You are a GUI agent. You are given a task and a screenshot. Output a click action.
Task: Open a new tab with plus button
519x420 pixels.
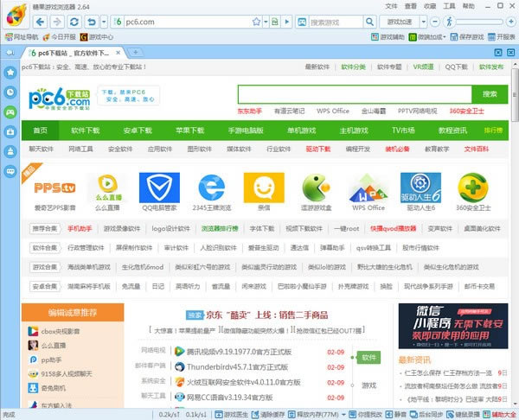coord(136,52)
